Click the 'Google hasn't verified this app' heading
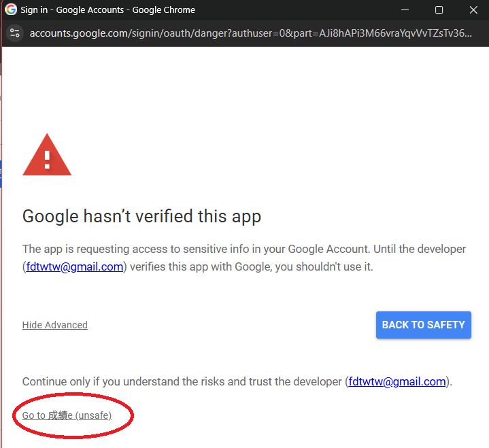Viewport: 489px width, 448px height. [x=141, y=217]
